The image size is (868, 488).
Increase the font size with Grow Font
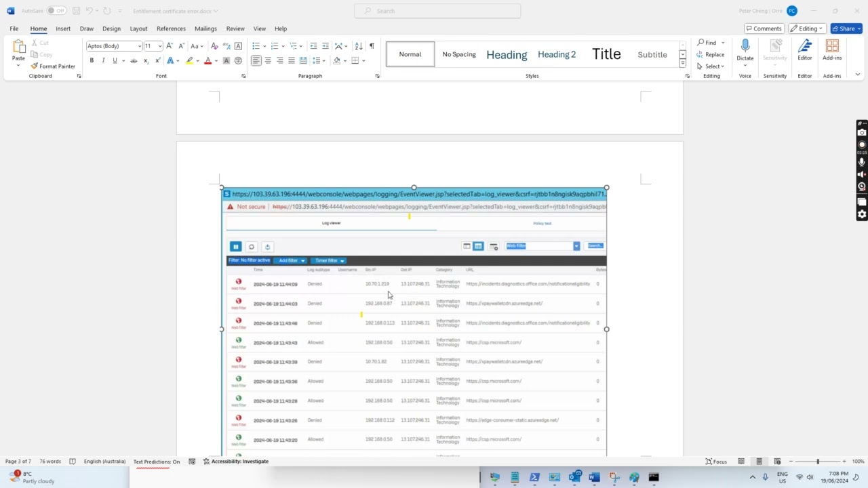(170, 46)
